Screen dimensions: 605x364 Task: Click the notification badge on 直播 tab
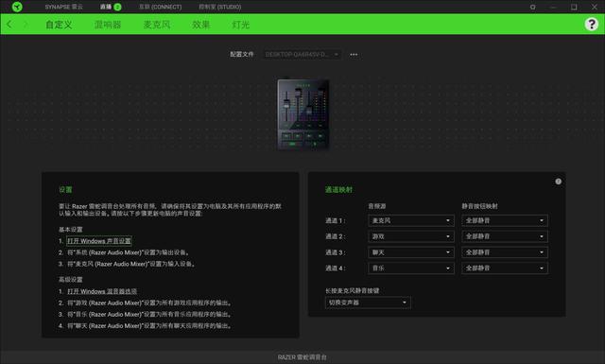tap(117, 7)
